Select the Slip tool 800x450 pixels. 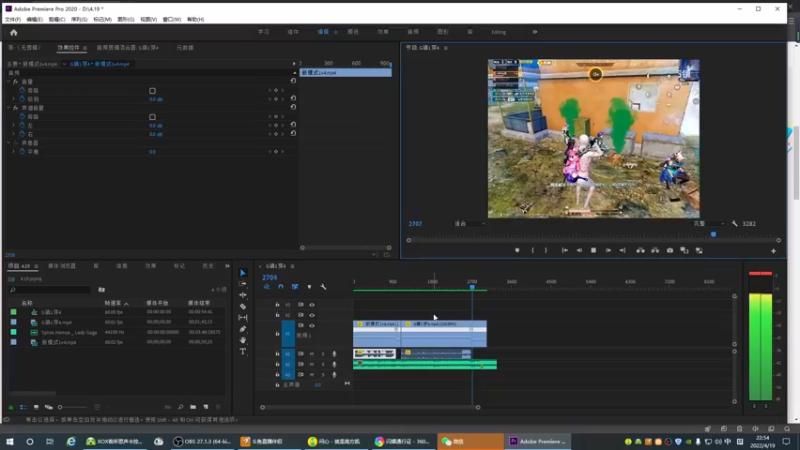[243, 317]
